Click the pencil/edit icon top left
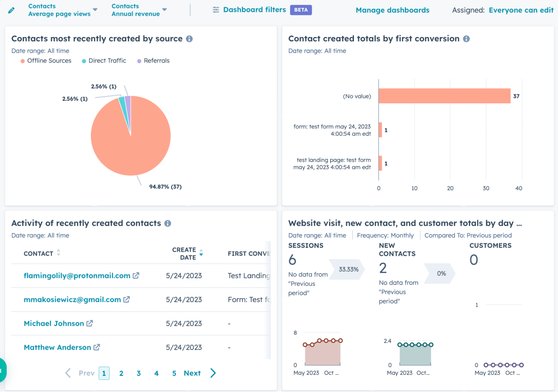The width and height of the screenshot is (558, 392). point(11,9)
